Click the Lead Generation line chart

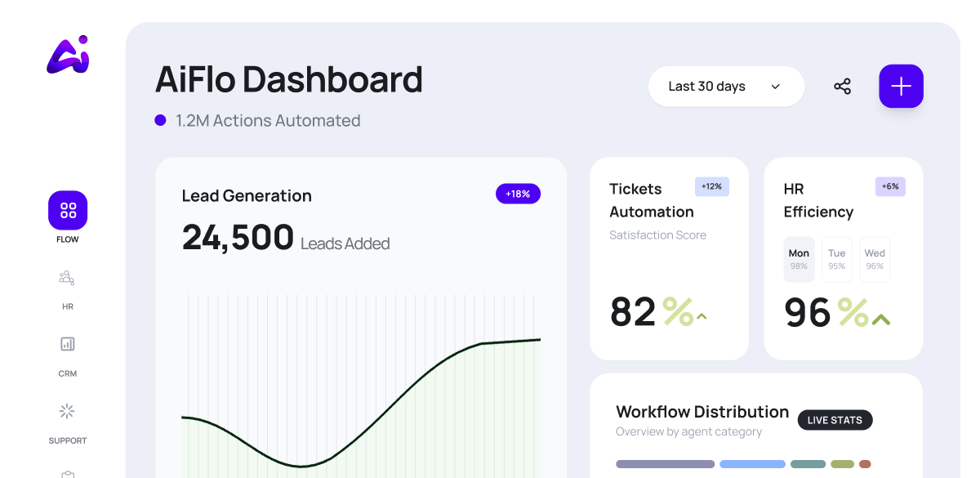(361, 386)
